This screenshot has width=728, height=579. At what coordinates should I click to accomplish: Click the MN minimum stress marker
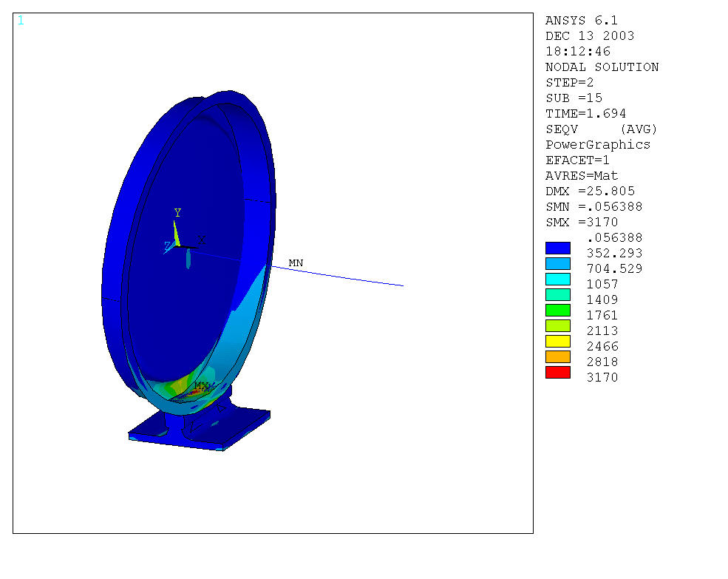pyautogui.click(x=296, y=263)
